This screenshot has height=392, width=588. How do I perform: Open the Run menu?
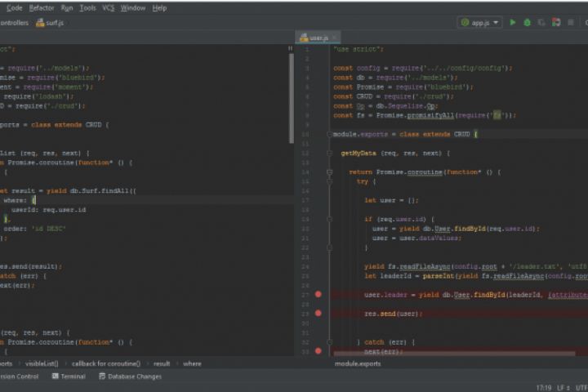(x=67, y=8)
